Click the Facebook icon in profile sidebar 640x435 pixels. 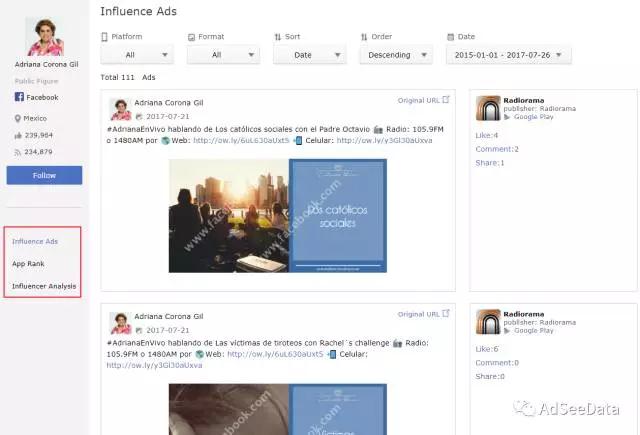18,97
